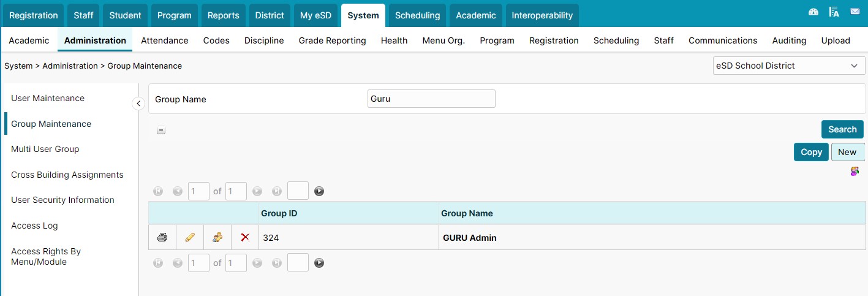
Task: Open the dashboard gauge icon in header
Action: click(x=813, y=12)
